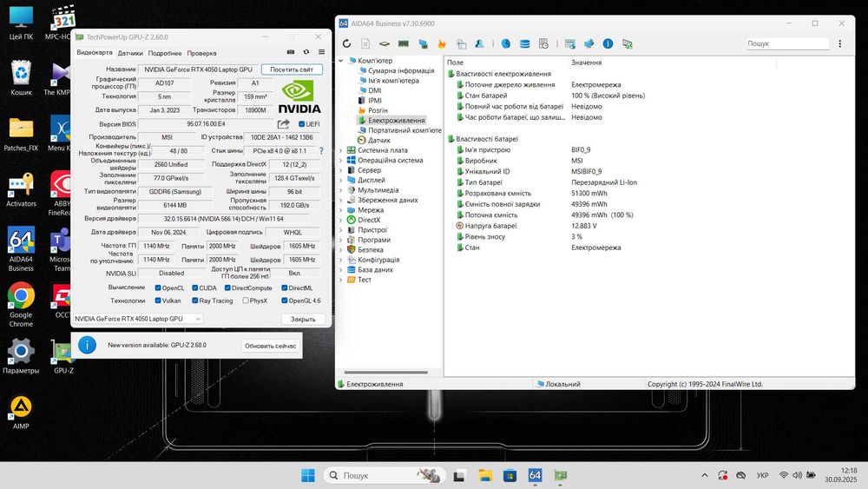Collapse the Комп'ютер tree node
Screen dimensions: 868x489
point(340,61)
